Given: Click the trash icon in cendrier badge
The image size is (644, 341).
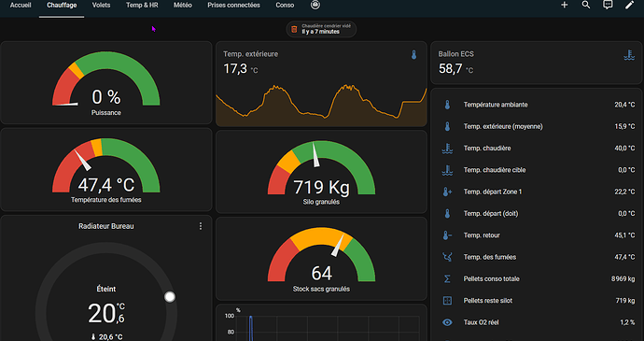Looking at the screenshot, I should pyautogui.click(x=294, y=29).
